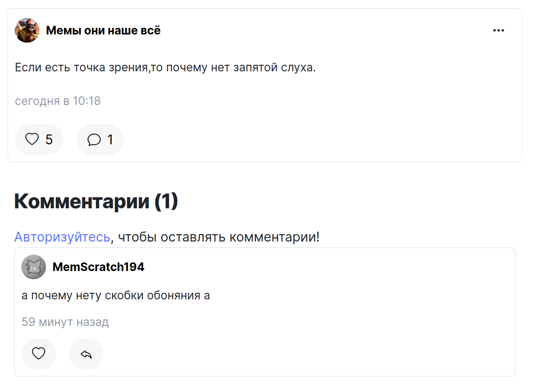Image resolution: width=538 pixels, height=392 pixels.
Task: Like MemScratch194's comment with the heart icon
Action: click(x=39, y=353)
